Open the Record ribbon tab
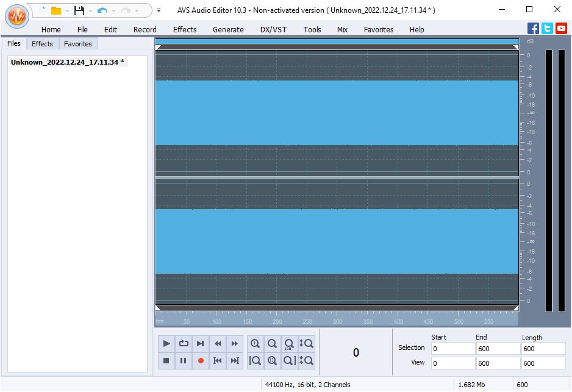Screen dimensions: 572x392 click(x=145, y=29)
